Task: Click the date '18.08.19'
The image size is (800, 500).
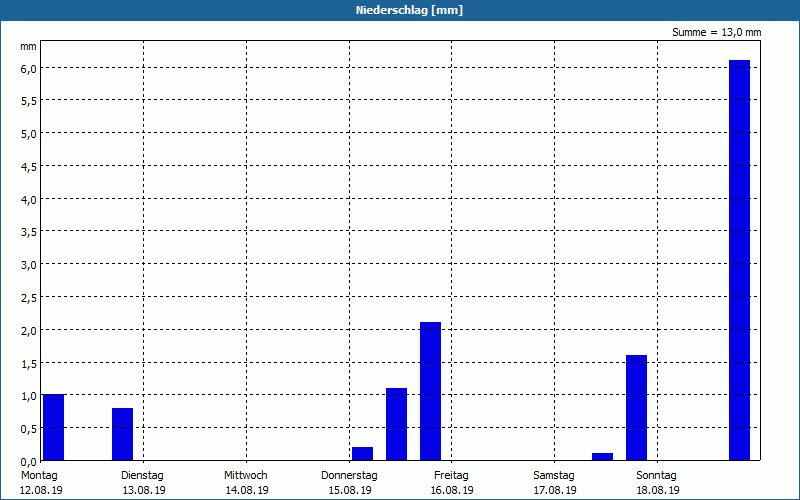Action: (x=658, y=491)
